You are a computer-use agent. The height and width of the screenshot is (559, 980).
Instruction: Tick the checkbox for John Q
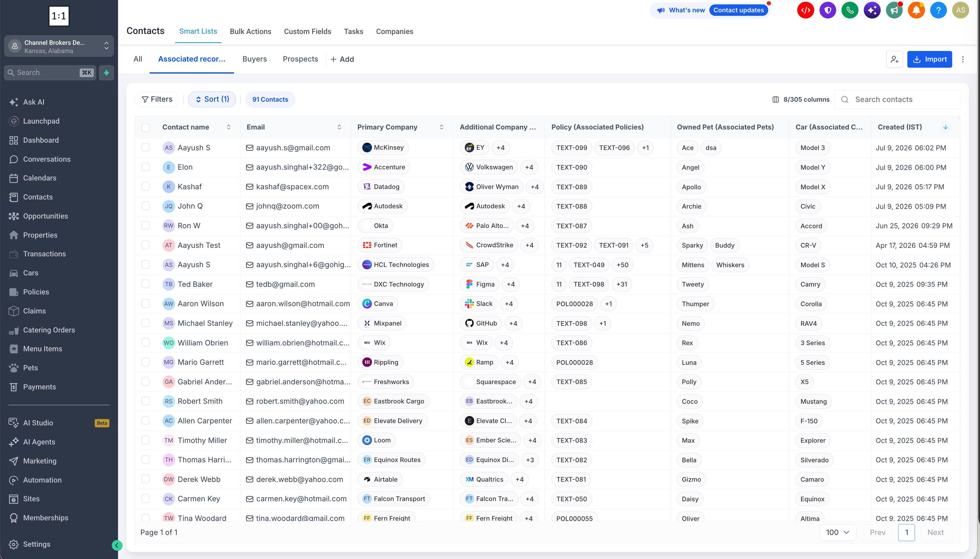pos(146,206)
